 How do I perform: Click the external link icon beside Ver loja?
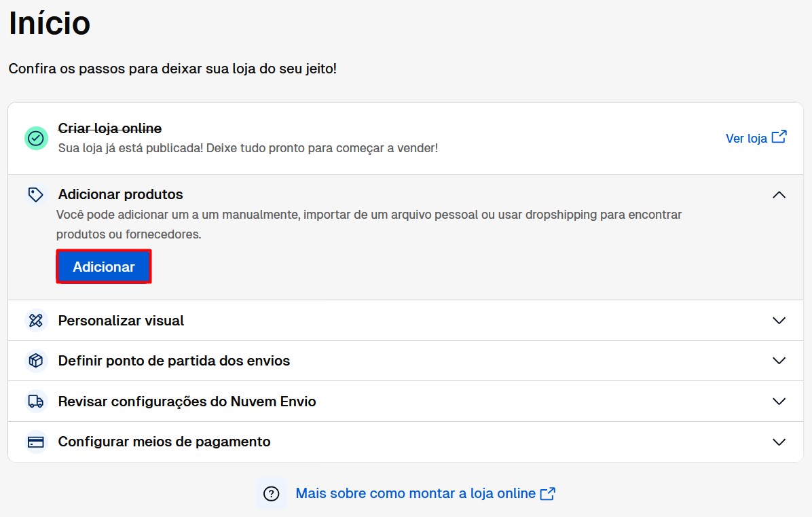779,137
